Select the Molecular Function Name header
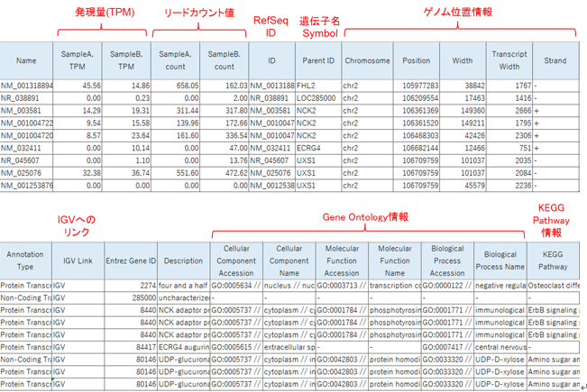 click(395, 260)
